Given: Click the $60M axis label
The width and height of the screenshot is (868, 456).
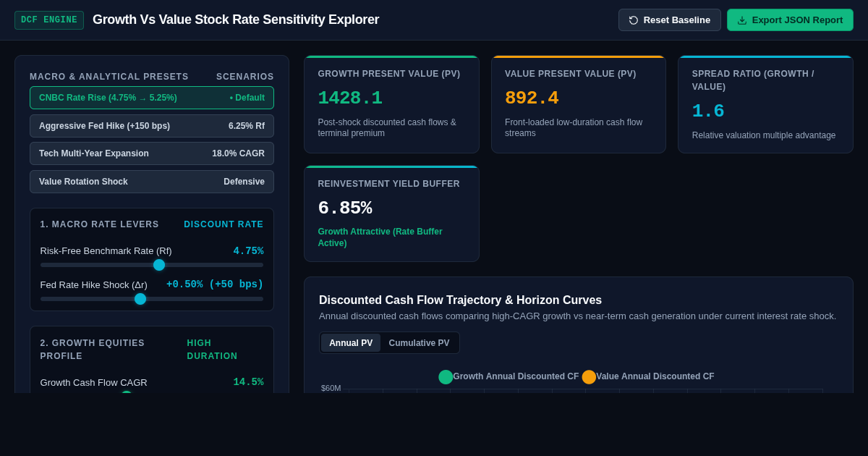Looking at the screenshot, I should click(331, 388).
